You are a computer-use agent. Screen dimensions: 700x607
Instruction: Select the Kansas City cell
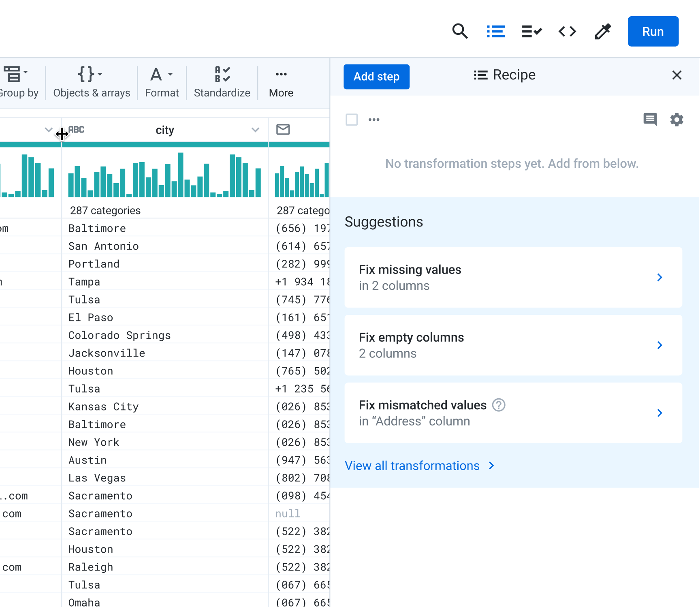click(x=165, y=407)
